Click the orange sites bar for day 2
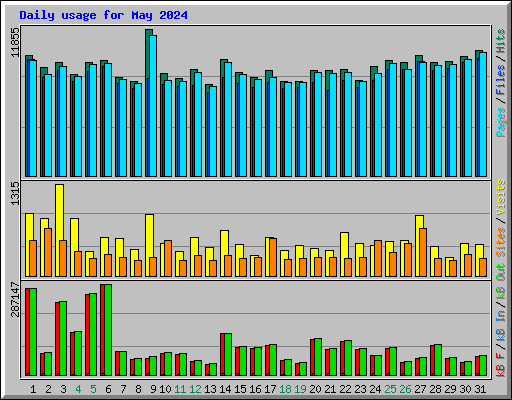512x400 pixels. [x=48, y=252]
